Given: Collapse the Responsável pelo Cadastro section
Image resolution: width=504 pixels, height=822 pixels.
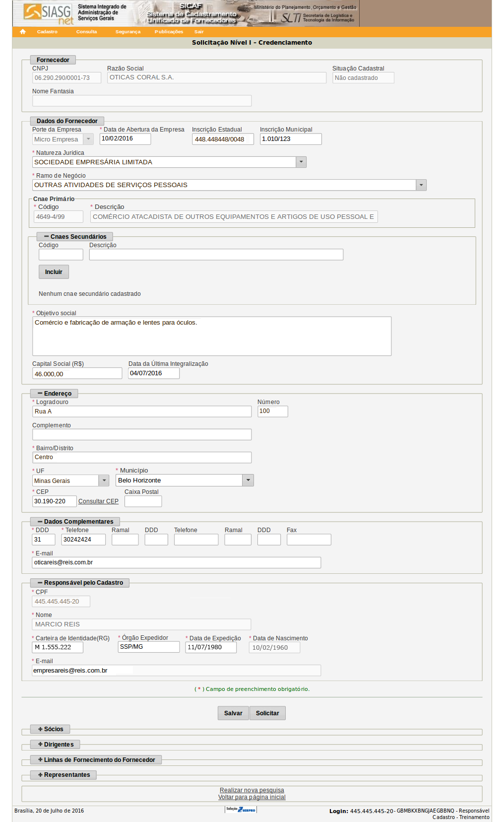Looking at the screenshot, I should 80,583.
